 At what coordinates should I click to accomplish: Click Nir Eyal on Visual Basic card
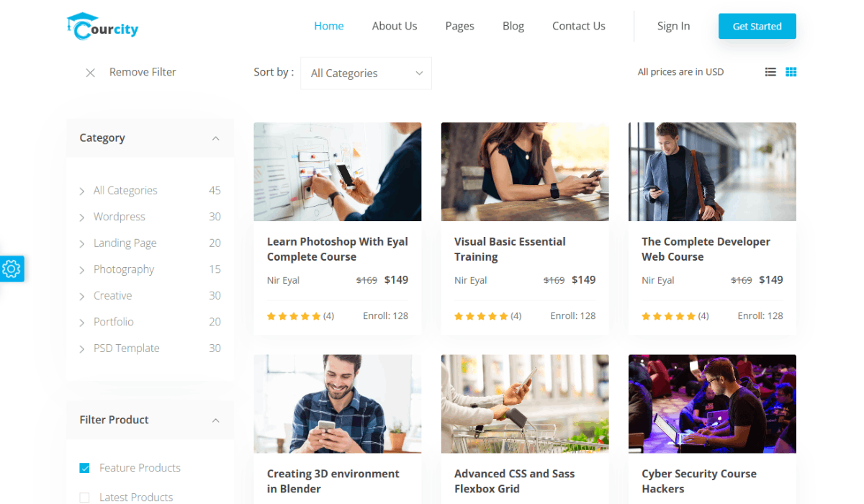point(470,281)
